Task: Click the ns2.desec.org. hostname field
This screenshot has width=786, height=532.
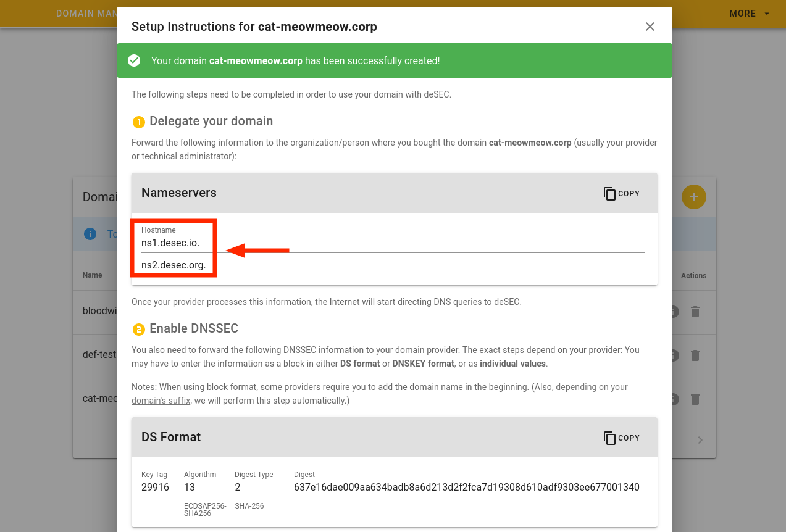Action: coord(393,266)
